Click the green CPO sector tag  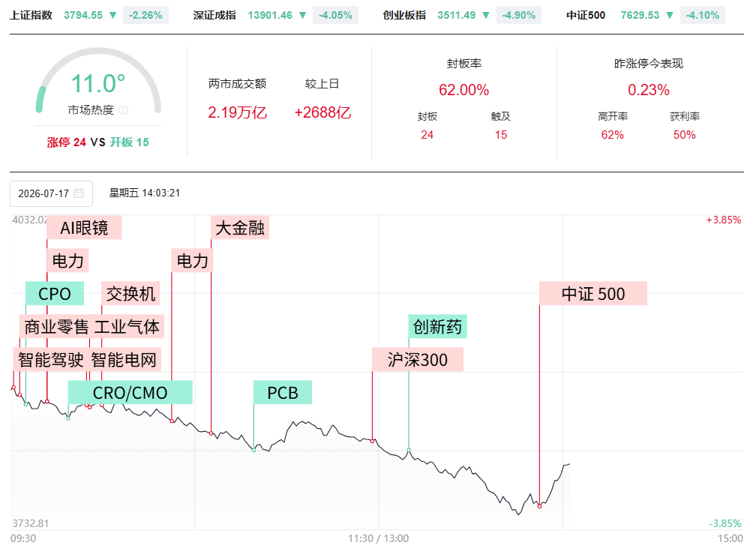(x=55, y=294)
